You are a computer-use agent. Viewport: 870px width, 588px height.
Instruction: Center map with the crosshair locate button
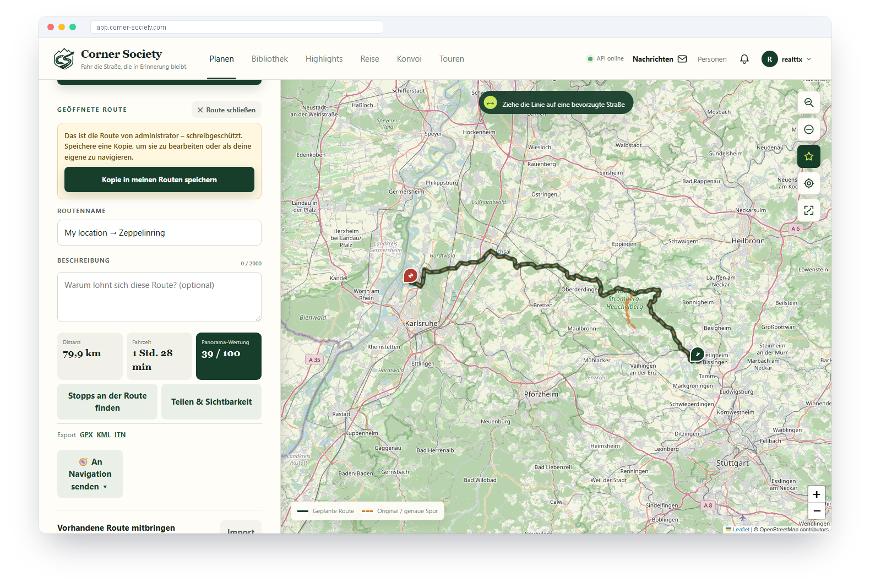tap(809, 183)
